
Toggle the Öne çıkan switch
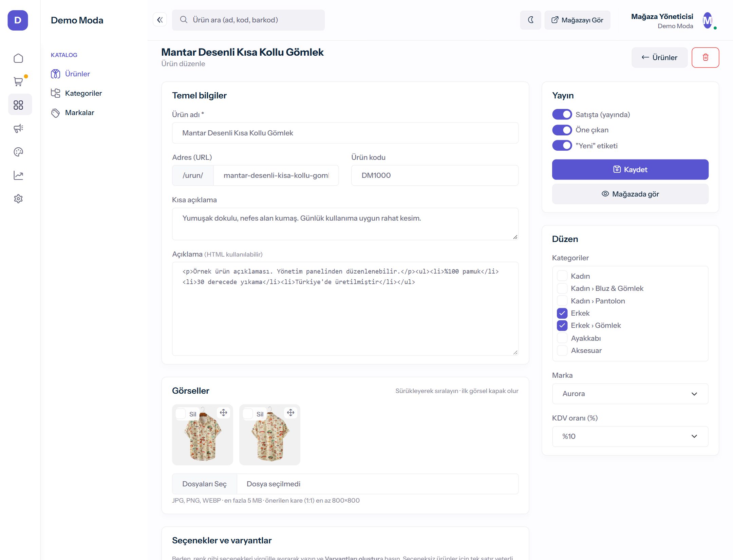click(562, 130)
